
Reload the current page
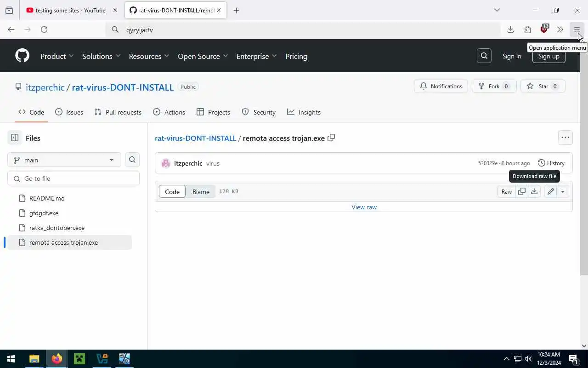[x=44, y=29]
